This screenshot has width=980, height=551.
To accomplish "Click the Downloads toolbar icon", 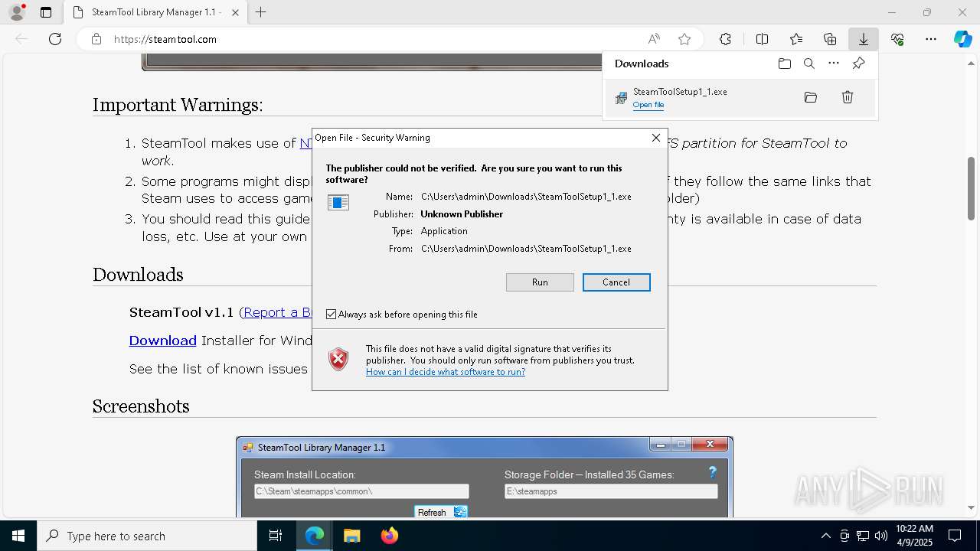I will [x=864, y=39].
